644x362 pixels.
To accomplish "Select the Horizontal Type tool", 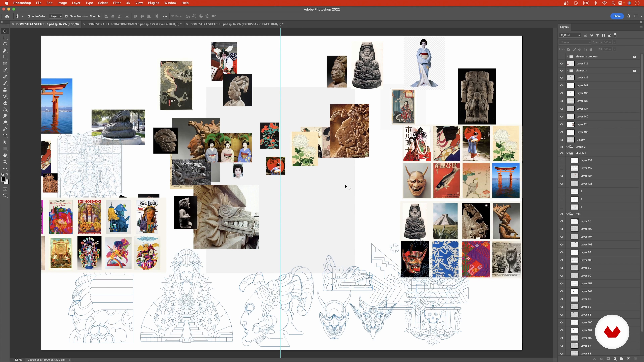I will coord(5,136).
